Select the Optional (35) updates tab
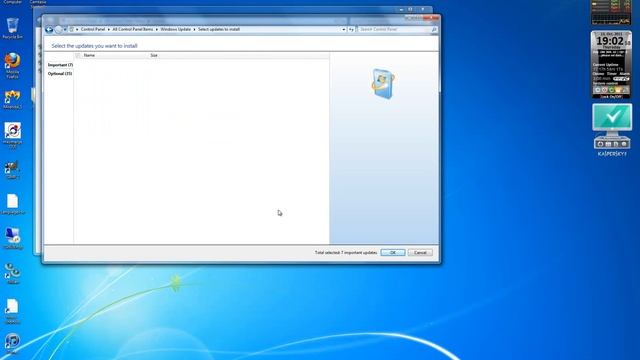 click(x=60, y=73)
